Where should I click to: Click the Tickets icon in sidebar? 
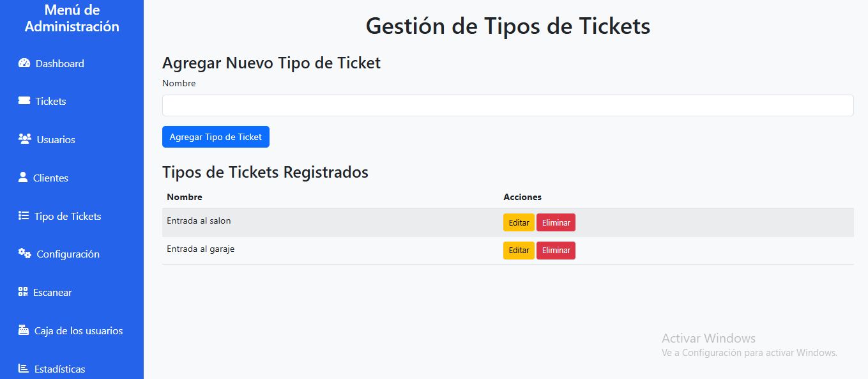coord(24,100)
